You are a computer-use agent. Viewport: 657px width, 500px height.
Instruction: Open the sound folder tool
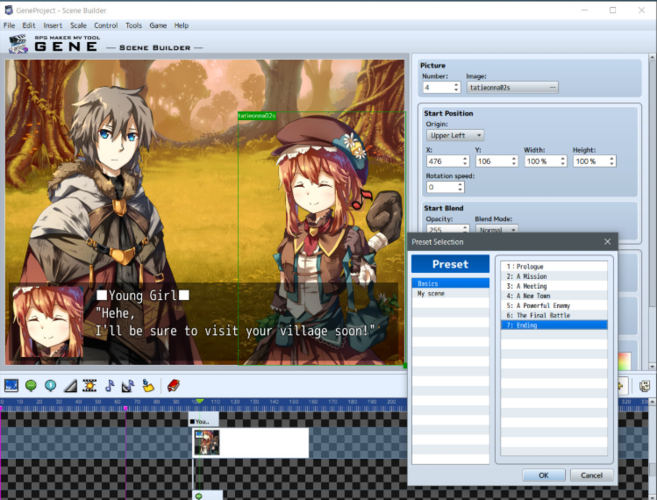click(x=147, y=386)
